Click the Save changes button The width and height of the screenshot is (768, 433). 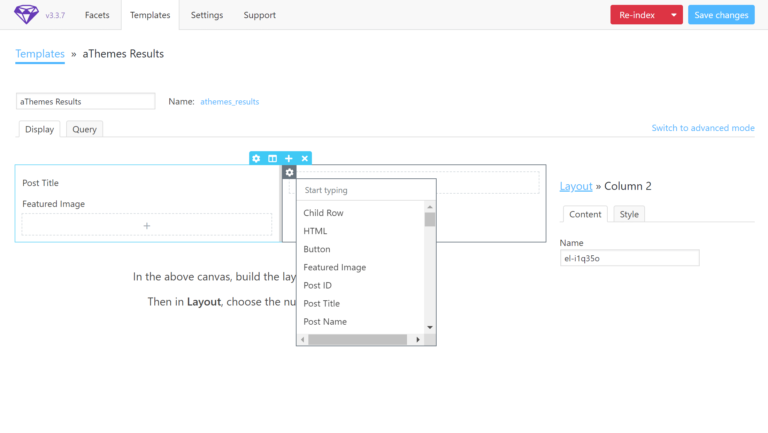[x=721, y=15]
